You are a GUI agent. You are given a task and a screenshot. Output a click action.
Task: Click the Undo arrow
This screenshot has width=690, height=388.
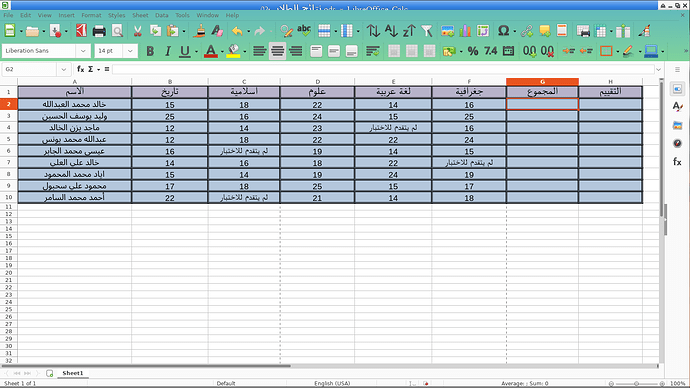tap(237, 31)
